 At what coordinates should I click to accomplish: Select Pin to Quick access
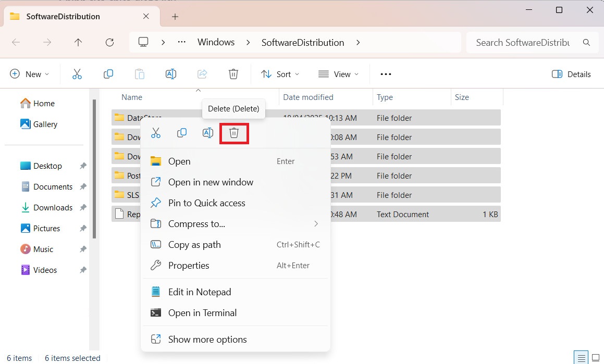[x=236, y=203]
